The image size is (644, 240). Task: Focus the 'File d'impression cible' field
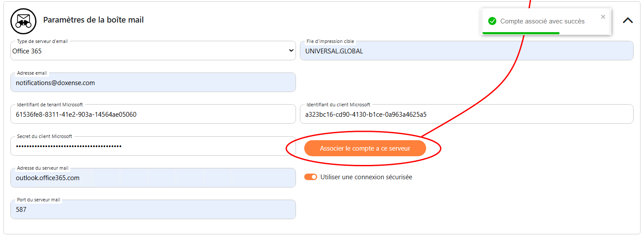point(466,51)
